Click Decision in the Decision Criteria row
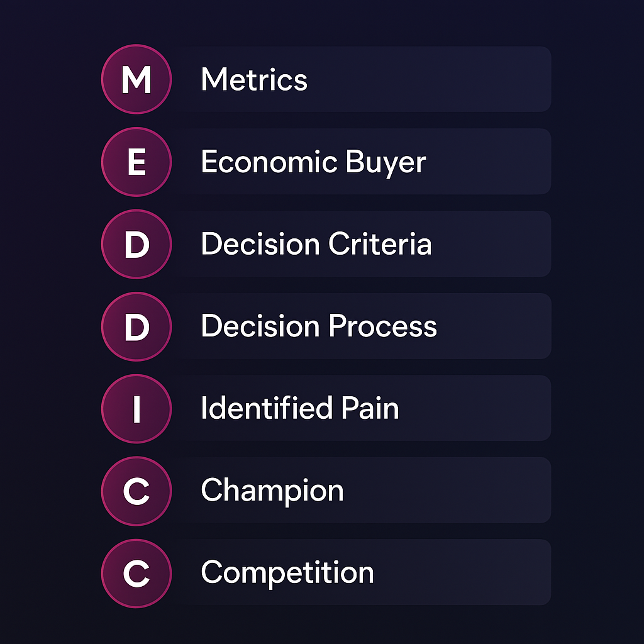Viewport: 644px width, 644px height. (260, 244)
